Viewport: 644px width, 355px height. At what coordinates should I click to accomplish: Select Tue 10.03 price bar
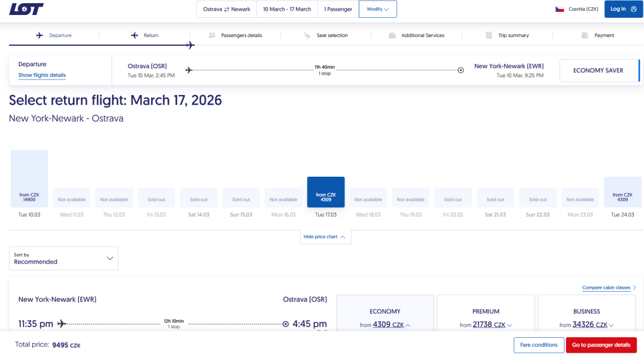[30, 179]
